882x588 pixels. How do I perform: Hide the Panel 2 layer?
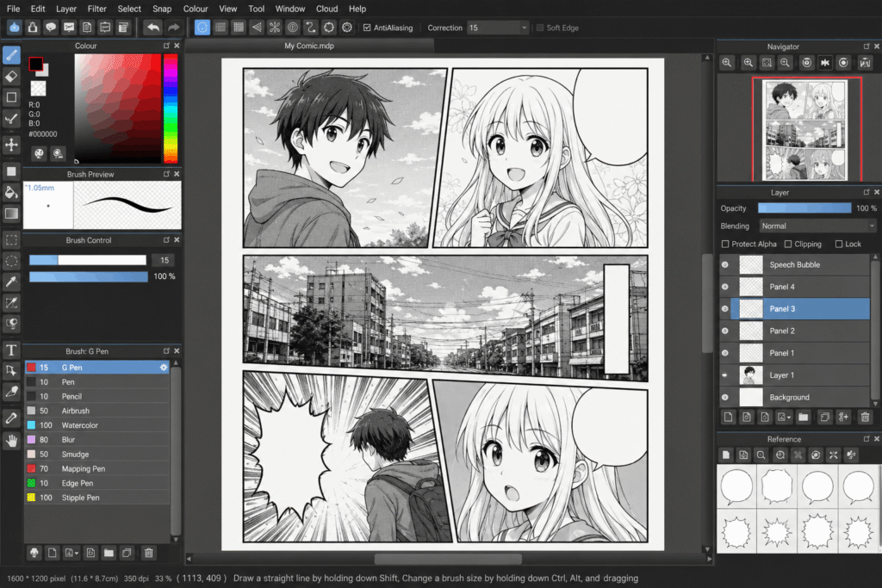[725, 331]
